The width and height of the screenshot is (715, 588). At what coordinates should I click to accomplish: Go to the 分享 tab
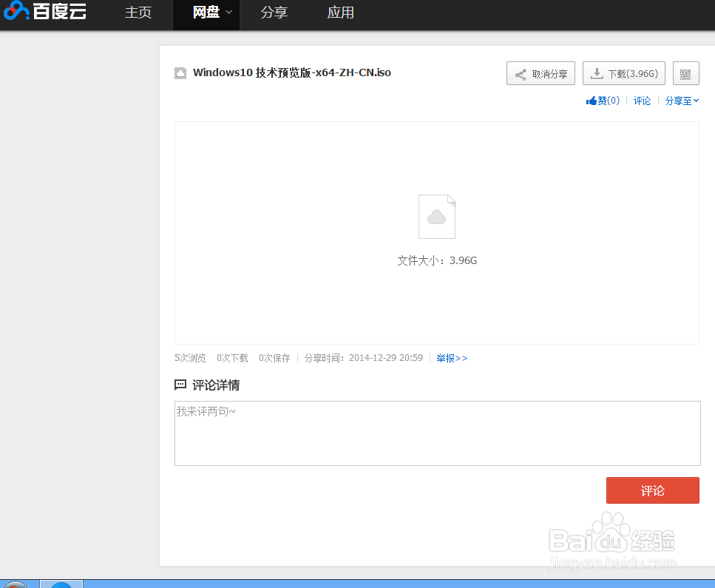(274, 13)
